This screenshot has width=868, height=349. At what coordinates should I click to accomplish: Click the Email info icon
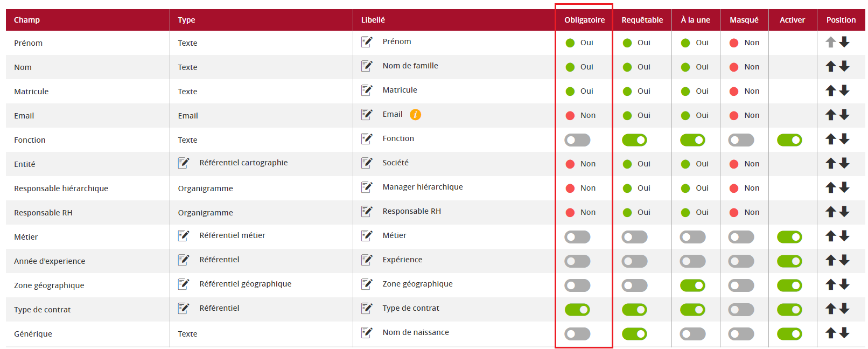[x=415, y=115]
